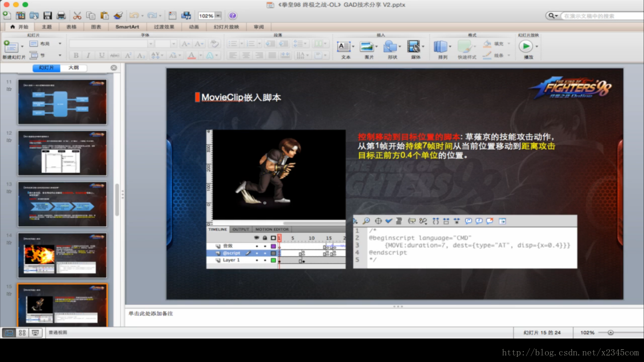This screenshot has width=644, height=362.
Task: Open the 排列 arrange icon
Action: (x=440, y=47)
